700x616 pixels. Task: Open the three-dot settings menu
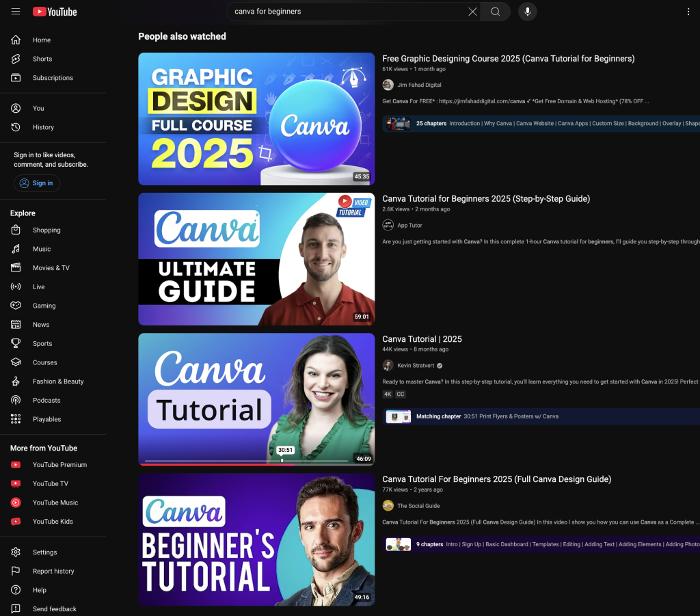point(688,12)
